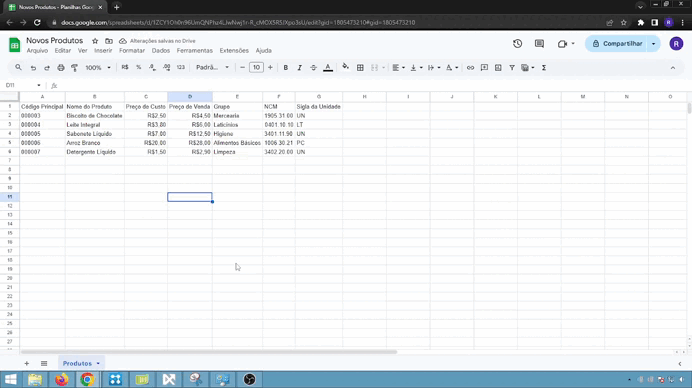
Task: Open text rotation dropdown
Action: [x=451, y=68]
